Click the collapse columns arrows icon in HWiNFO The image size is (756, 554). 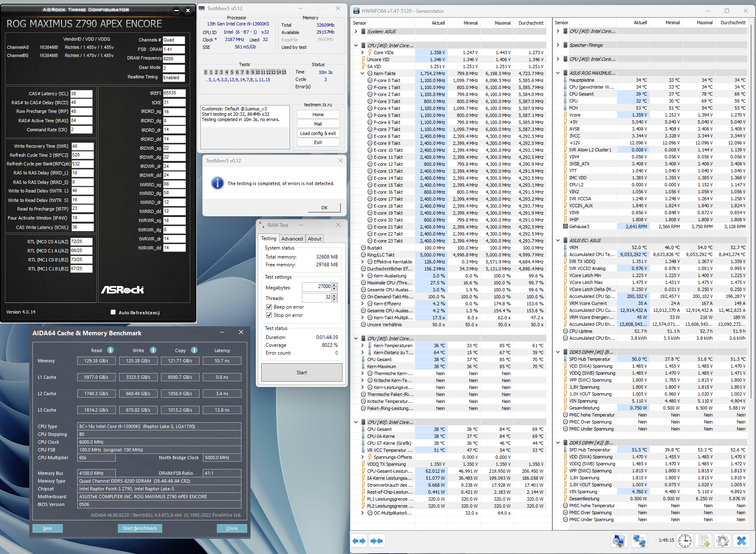pyautogui.click(x=377, y=541)
